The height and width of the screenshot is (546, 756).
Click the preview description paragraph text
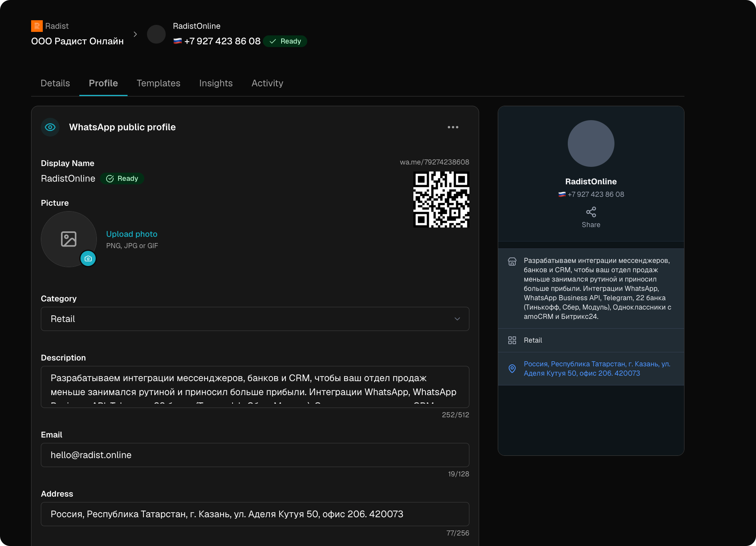(598, 289)
